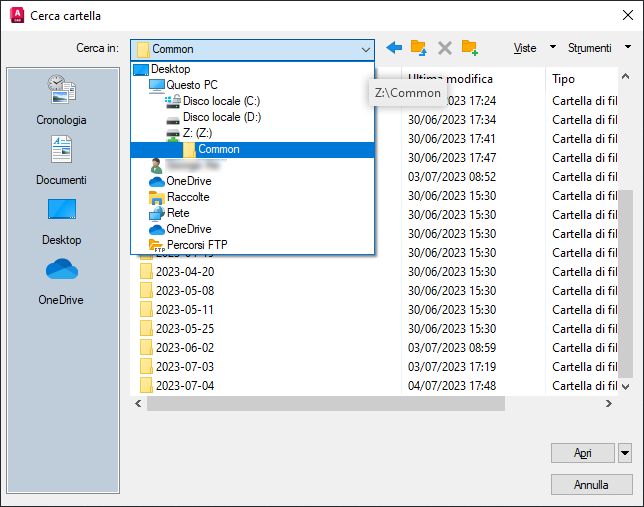Screen dimensions: 644x507
Task: Click the Annulla button
Action: 591,485
